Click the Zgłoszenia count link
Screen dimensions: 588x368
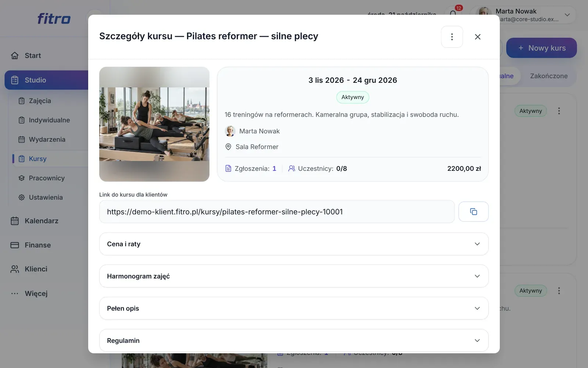274,169
